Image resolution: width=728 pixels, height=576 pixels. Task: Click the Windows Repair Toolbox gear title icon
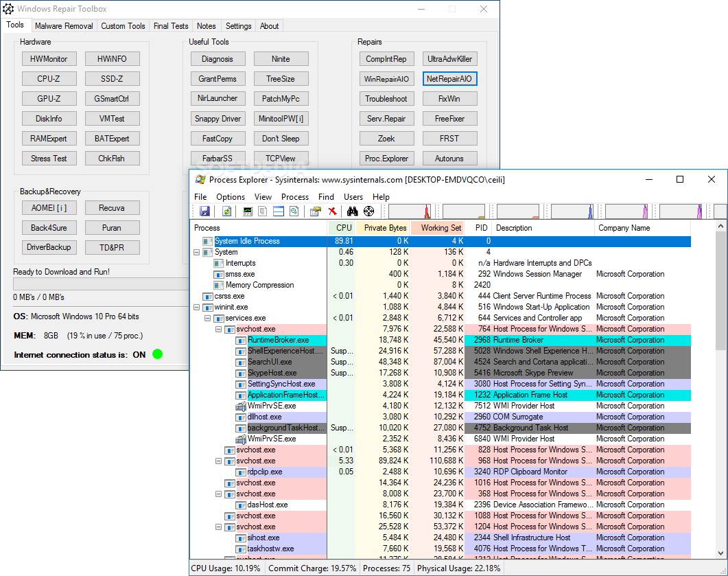(8, 9)
